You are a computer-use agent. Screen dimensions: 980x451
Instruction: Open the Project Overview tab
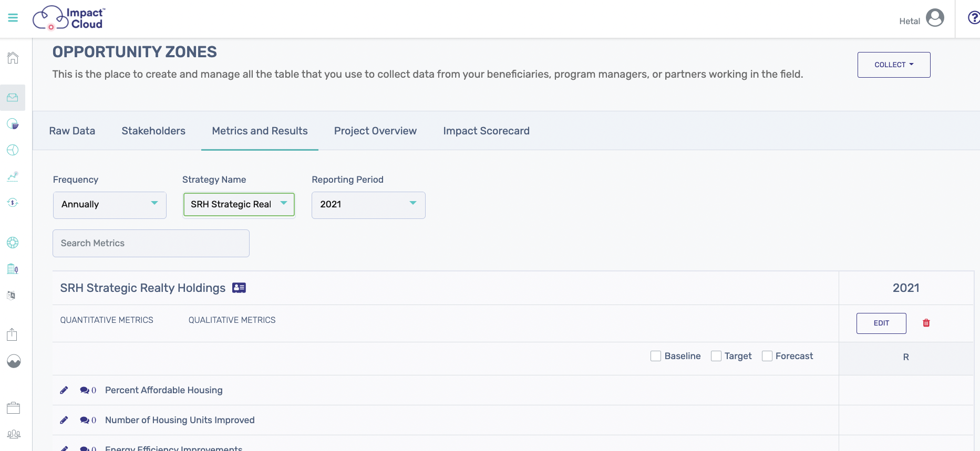375,131
